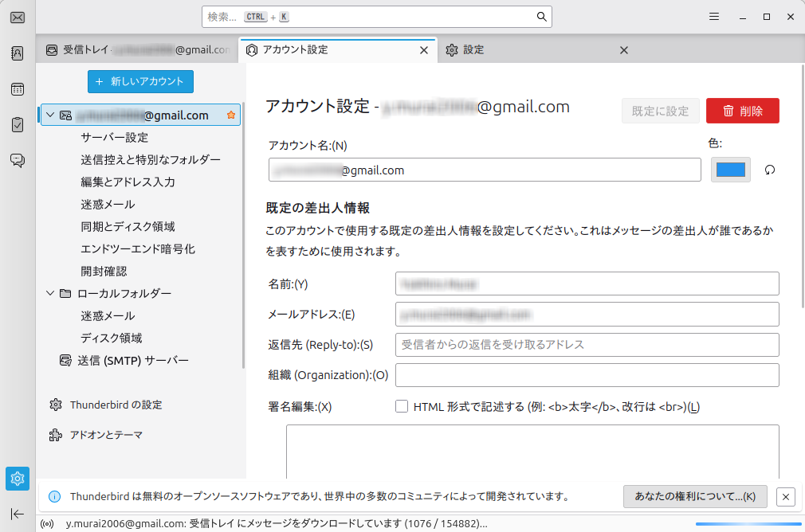
Task: Click the 新しいアカウント button
Action: [140, 81]
